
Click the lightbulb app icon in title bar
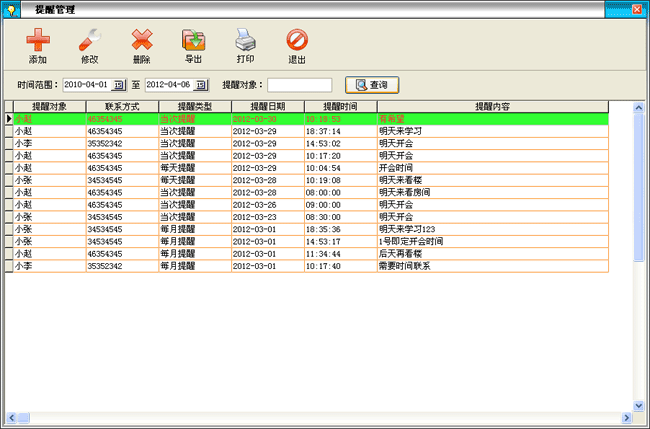pos(10,8)
